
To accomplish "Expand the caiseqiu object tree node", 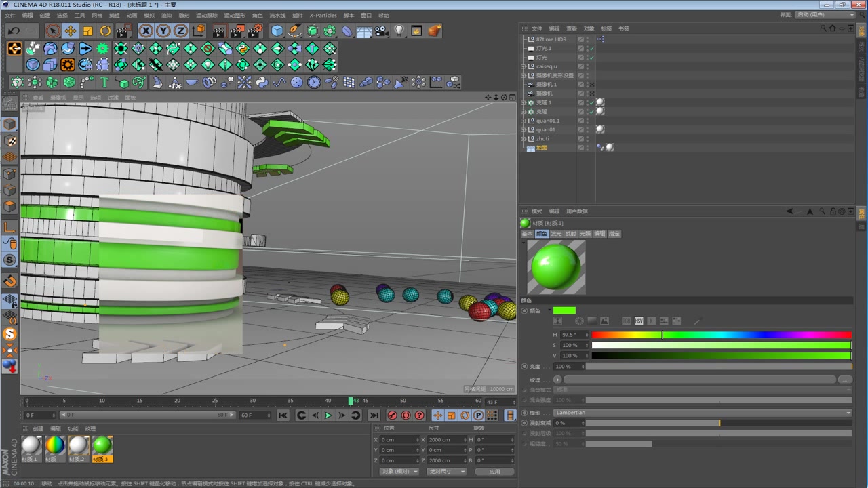I will pos(523,66).
